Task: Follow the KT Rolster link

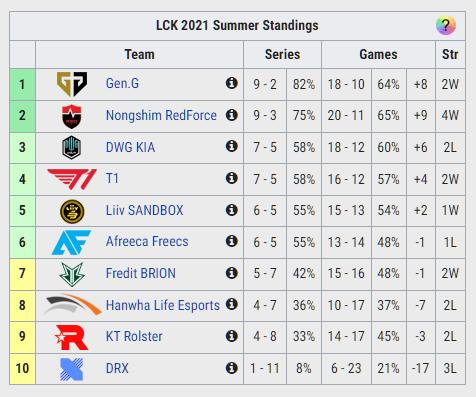Action: pos(134,336)
